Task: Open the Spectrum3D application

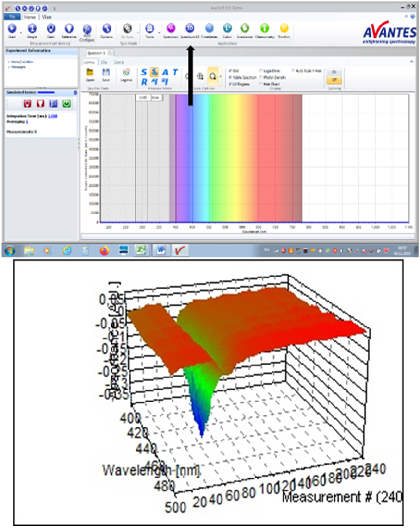Action: [x=190, y=29]
